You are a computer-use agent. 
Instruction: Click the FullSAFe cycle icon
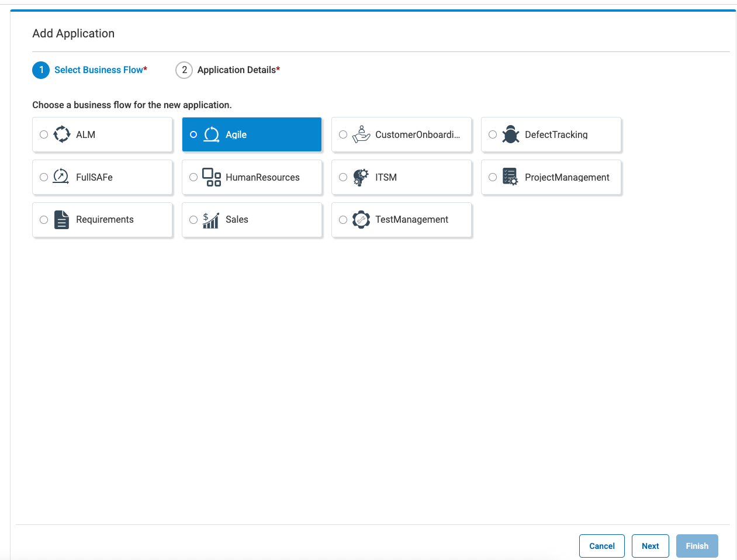tap(61, 177)
